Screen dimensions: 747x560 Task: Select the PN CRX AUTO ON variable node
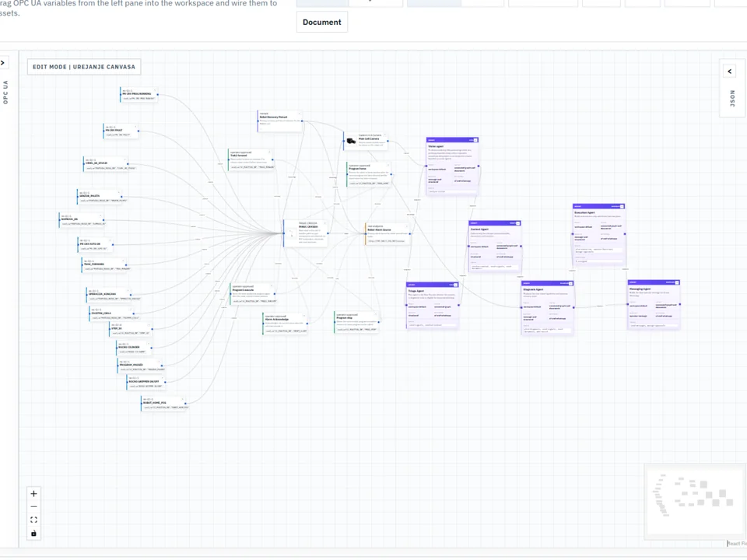pos(95,245)
